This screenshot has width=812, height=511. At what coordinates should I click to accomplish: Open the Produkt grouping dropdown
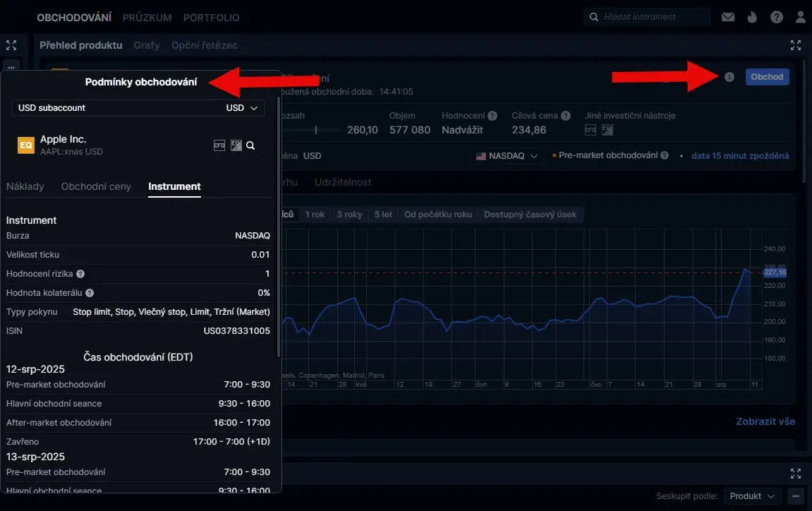[752, 496]
